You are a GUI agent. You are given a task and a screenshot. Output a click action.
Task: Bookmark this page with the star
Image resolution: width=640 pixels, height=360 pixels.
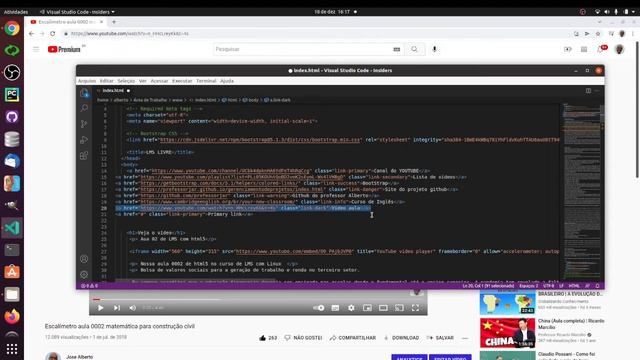point(598,33)
